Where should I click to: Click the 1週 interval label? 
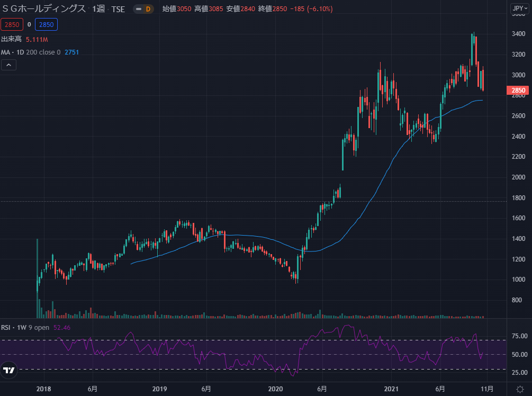pos(99,9)
